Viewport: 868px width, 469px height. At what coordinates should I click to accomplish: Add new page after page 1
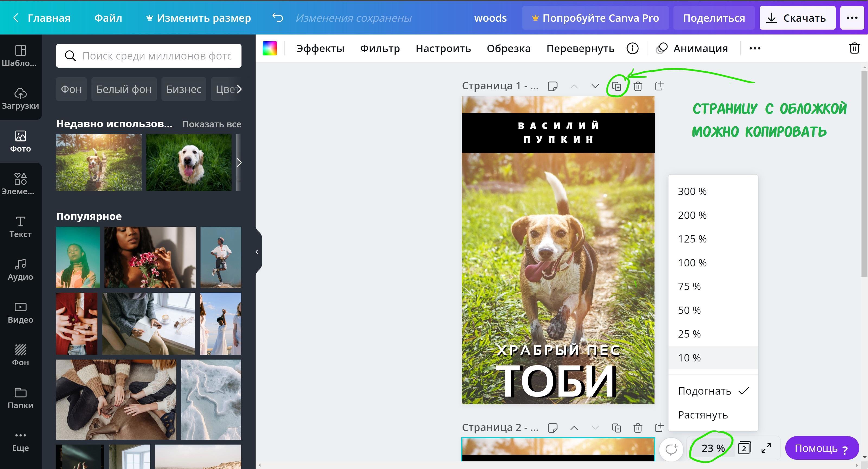(659, 86)
